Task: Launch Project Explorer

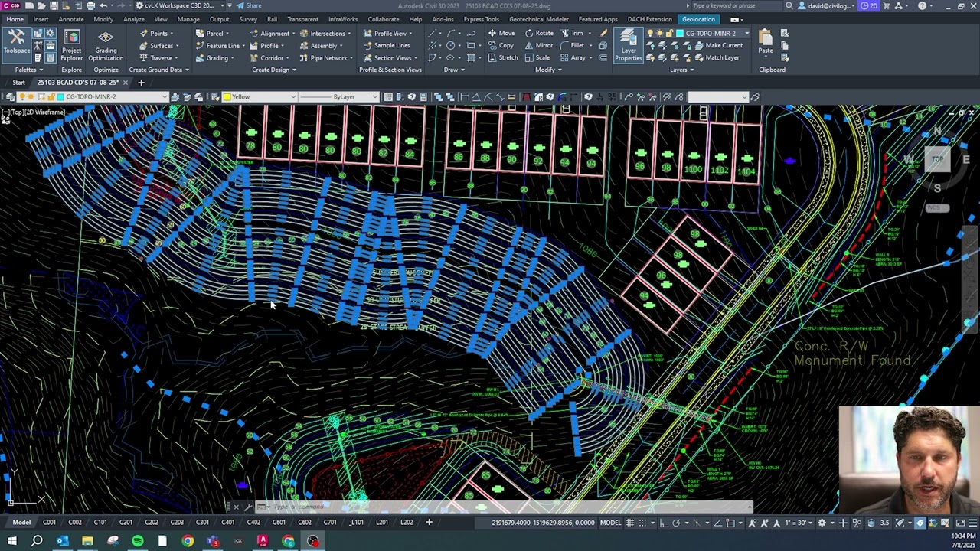Action: 71,46
